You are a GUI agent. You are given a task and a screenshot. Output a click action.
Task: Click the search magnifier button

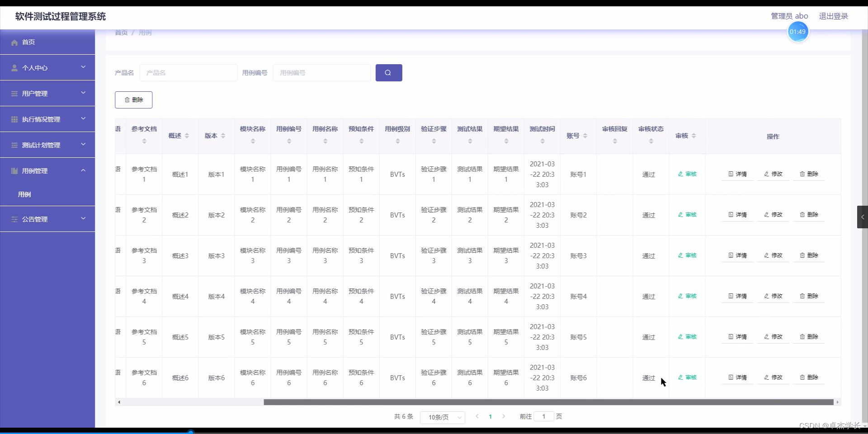(x=388, y=72)
